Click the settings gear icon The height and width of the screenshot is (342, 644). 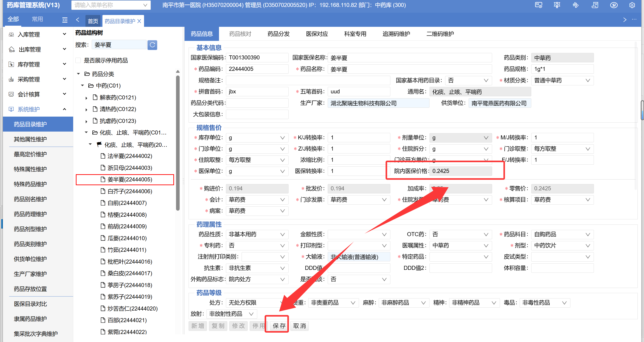(x=632, y=5)
